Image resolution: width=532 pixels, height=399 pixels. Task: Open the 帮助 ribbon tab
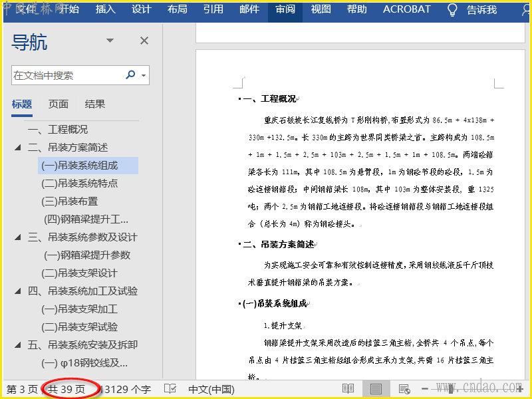tap(356, 9)
